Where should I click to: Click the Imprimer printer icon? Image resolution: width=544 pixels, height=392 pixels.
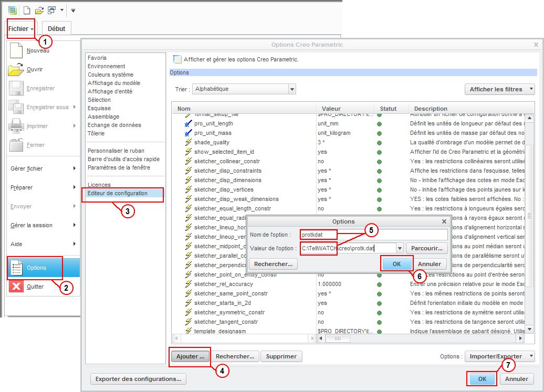16,126
